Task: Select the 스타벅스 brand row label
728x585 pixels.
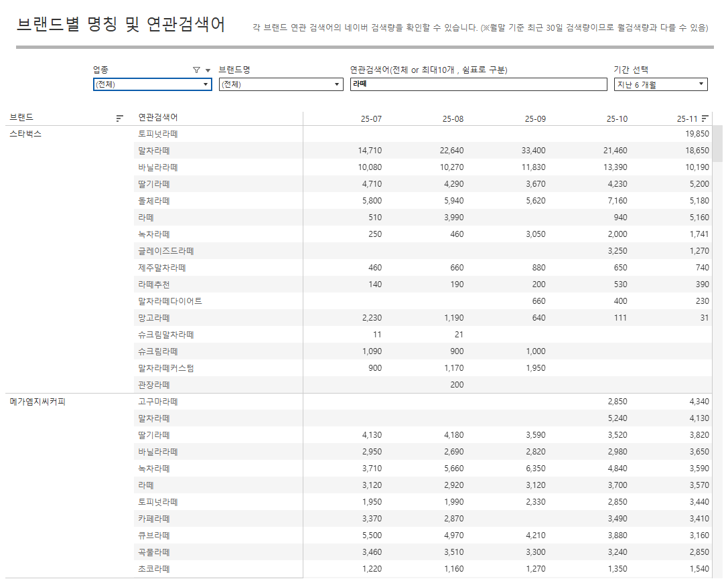Action: click(x=25, y=134)
